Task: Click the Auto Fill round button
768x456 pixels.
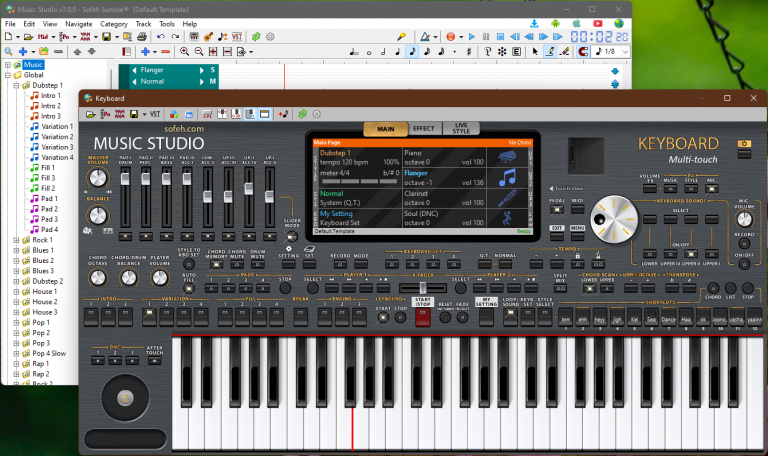Action: click(x=188, y=288)
